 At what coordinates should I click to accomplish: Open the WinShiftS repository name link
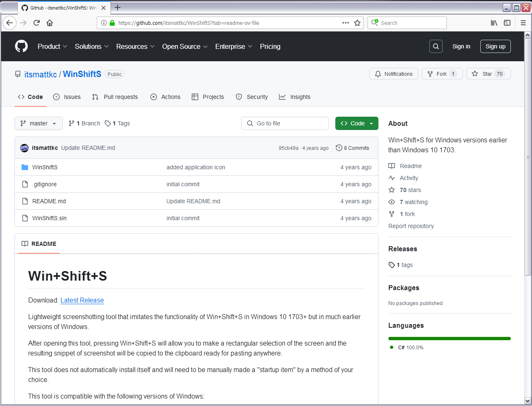pos(82,74)
